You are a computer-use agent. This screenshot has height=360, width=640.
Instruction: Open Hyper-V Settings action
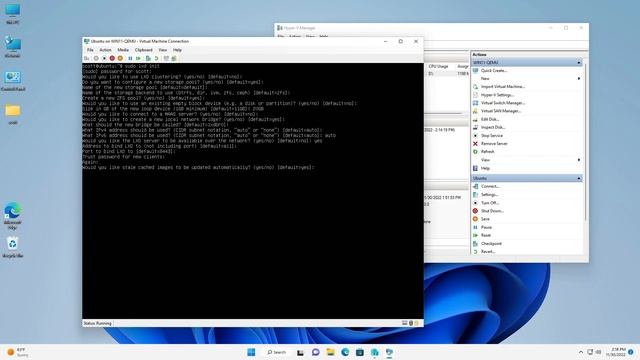coord(497,95)
